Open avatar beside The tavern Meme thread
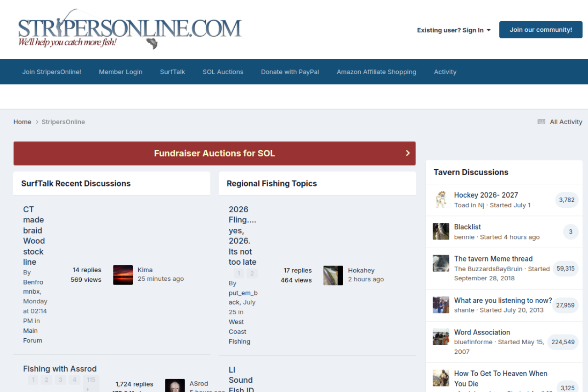 [441, 263]
